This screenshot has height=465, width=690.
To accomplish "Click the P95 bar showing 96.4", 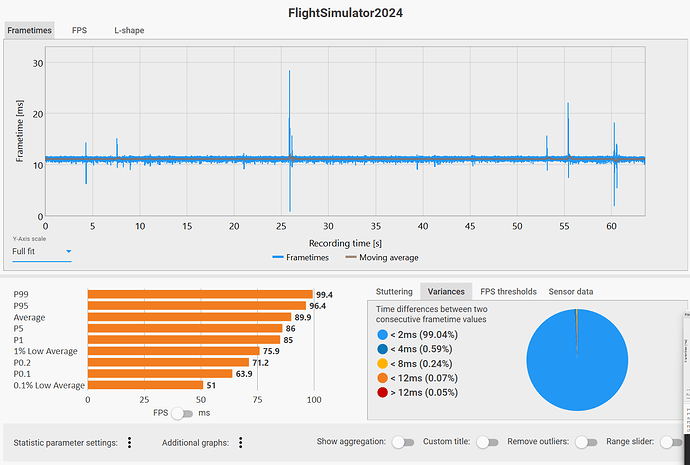I will coord(197,306).
